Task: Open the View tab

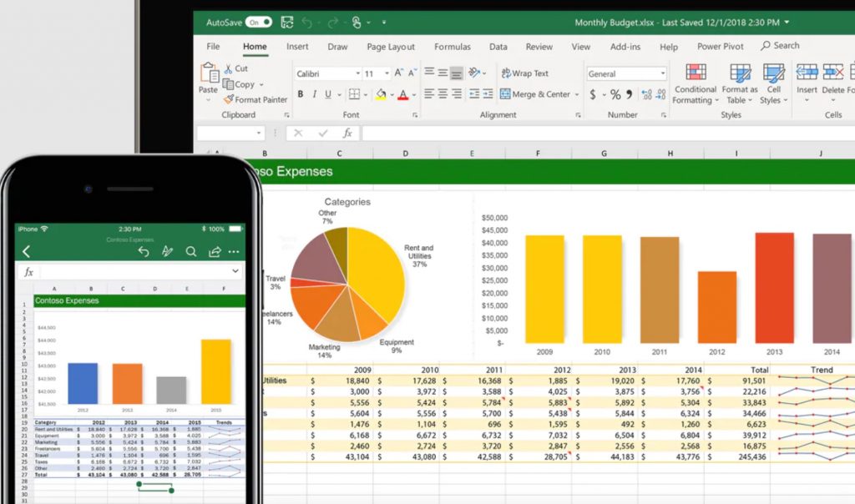Action: (581, 47)
